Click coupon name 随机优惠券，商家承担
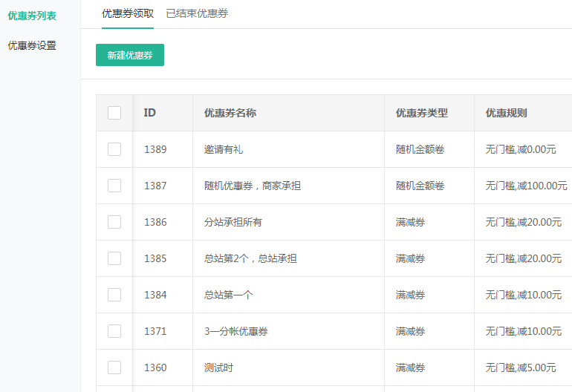572x392 pixels. pyautogui.click(x=253, y=186)
